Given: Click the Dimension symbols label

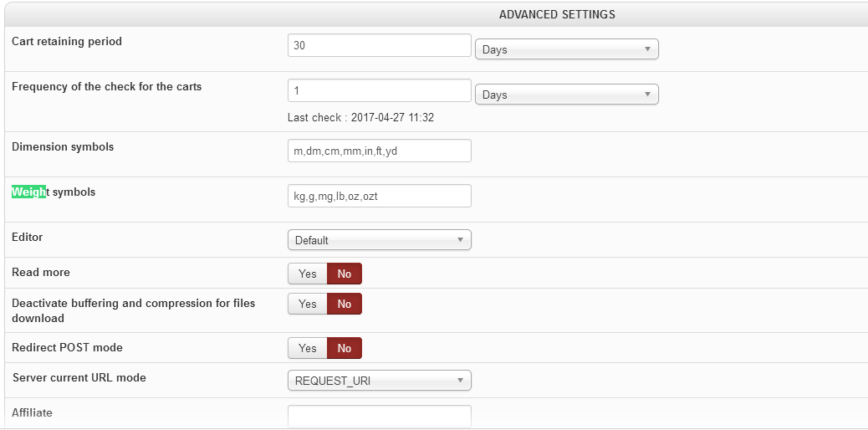Looking at the screenshot, I should (63, 146).
